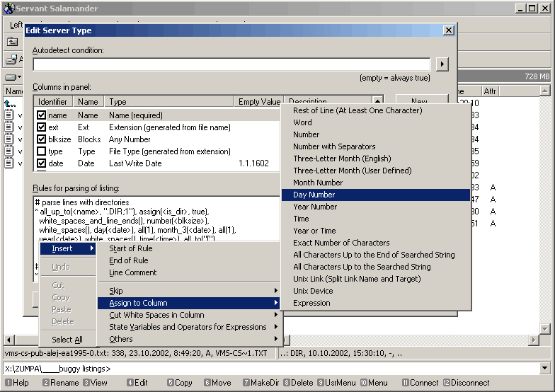Click the drive selector icon

click(x=13, y=76)
